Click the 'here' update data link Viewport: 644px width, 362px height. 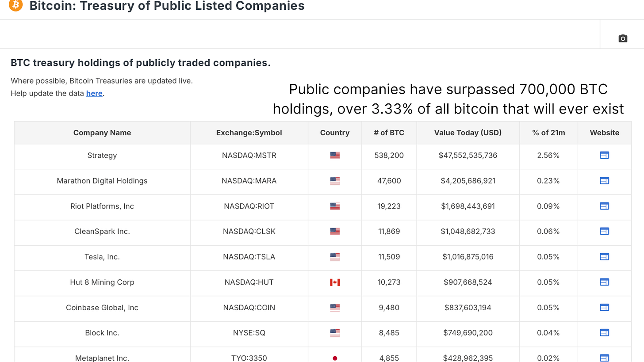(94, 93)
